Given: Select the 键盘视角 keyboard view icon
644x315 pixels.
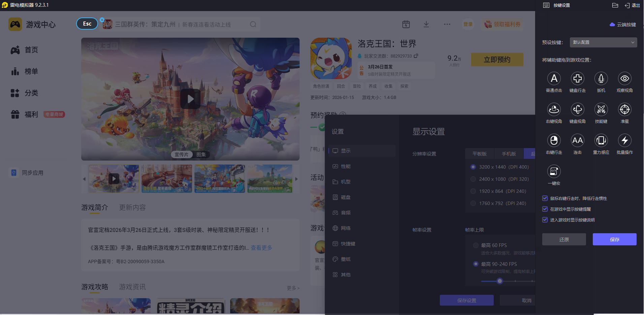Looking at the screenshot, I should pyautogui.click(x=578, y=109).
